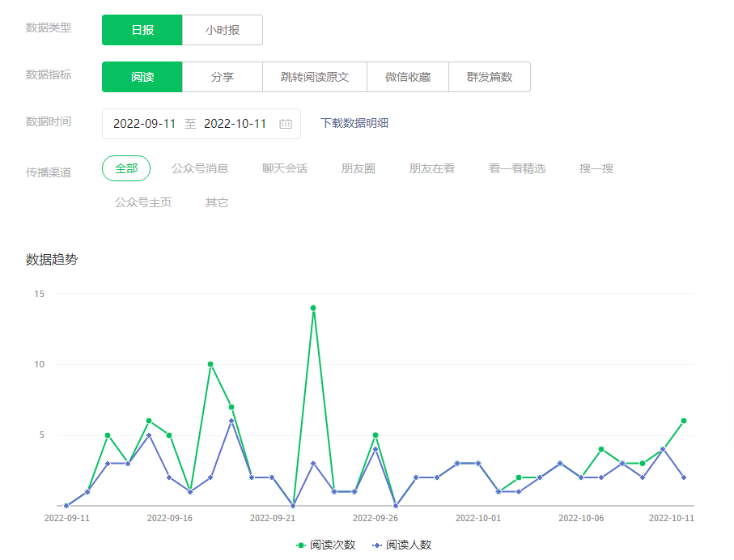Viewport: 734px width, 560px height.
Task: Toggle 阅读人数 legend series
Action: [401, 545]
